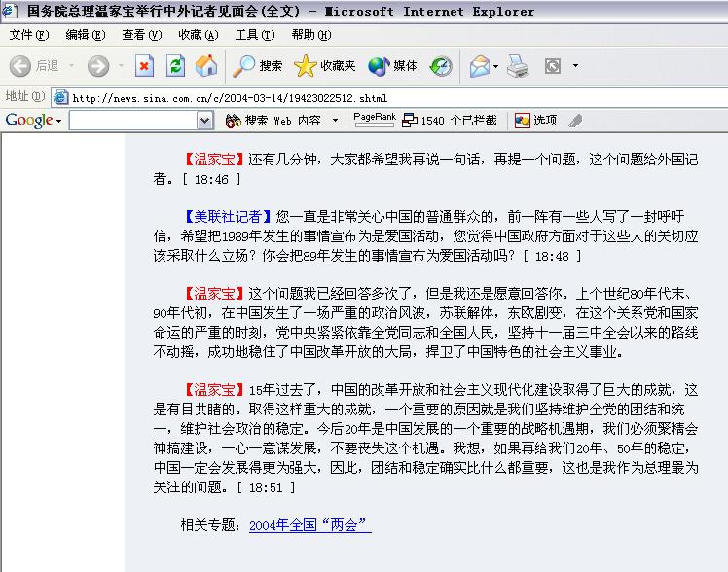Show browsing history with clock icon

click(x=441, y=66)
